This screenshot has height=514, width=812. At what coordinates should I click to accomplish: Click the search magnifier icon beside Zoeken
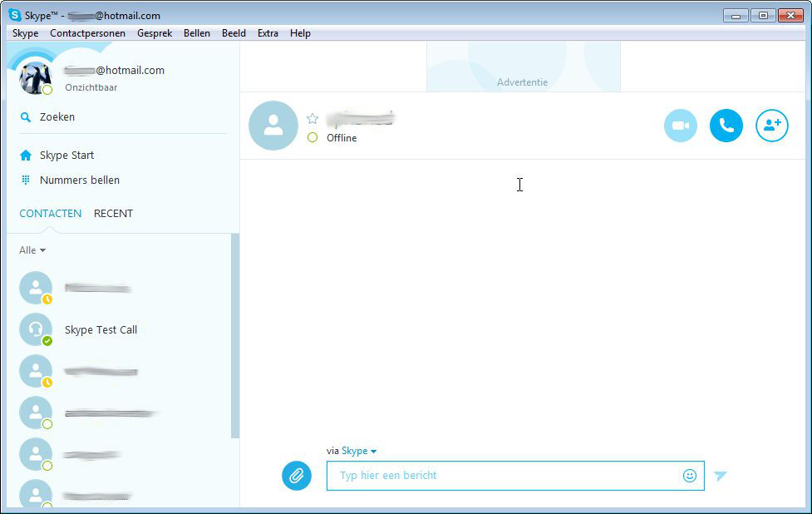[x=26, y=117]
